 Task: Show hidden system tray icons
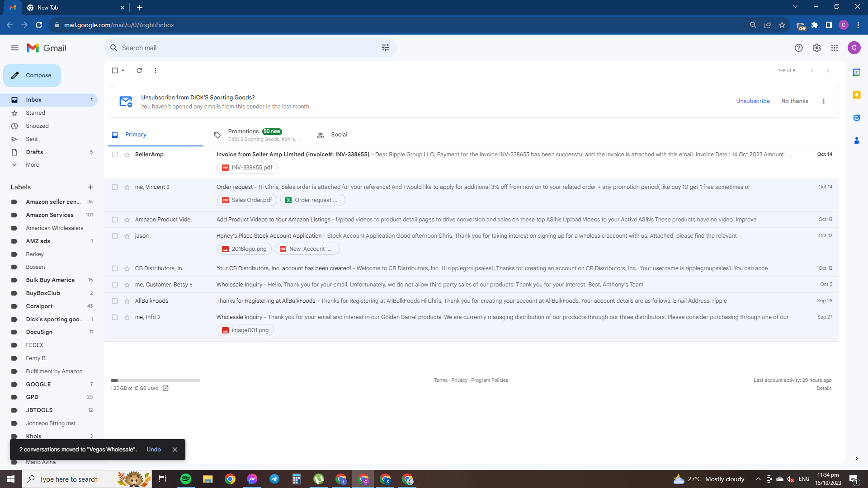click(758, 479)
